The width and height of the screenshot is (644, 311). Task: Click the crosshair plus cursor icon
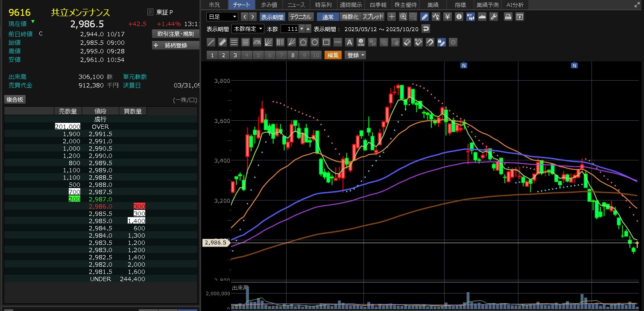(392, 17)
